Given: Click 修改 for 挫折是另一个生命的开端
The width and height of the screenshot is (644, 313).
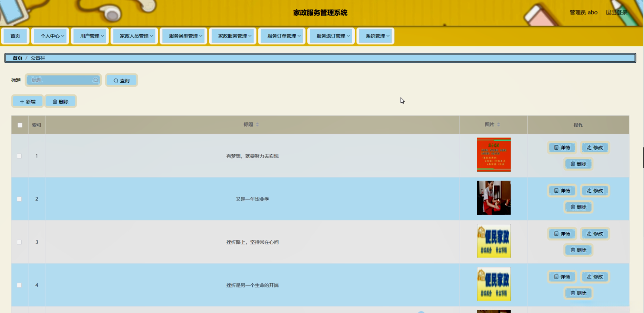Looking at the screenshot, I should click(595, 277).
